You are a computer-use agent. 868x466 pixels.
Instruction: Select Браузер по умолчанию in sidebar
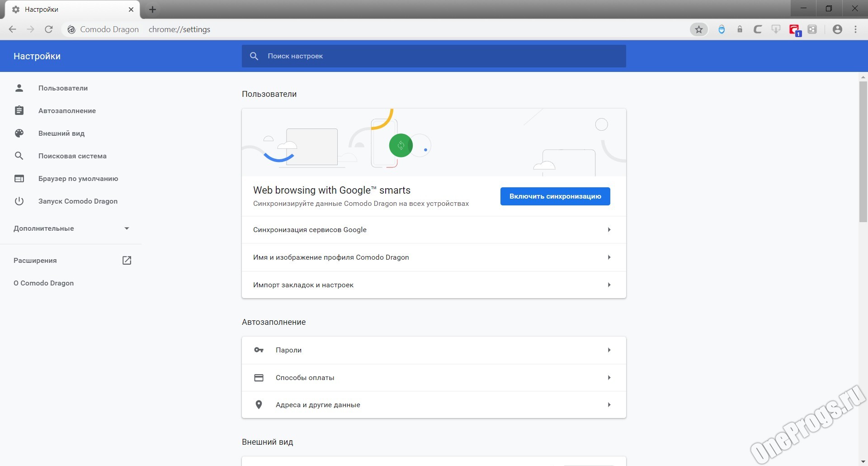point(78,179)
